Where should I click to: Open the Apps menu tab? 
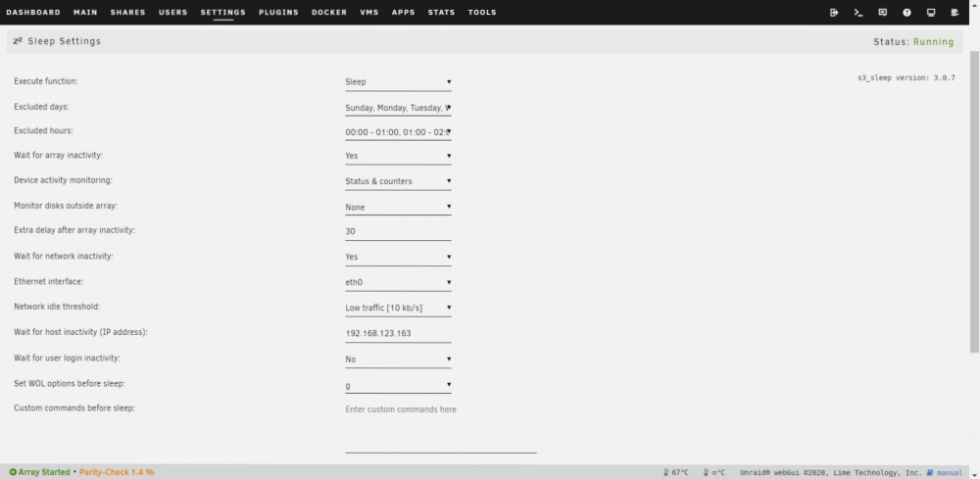(404, 13)
